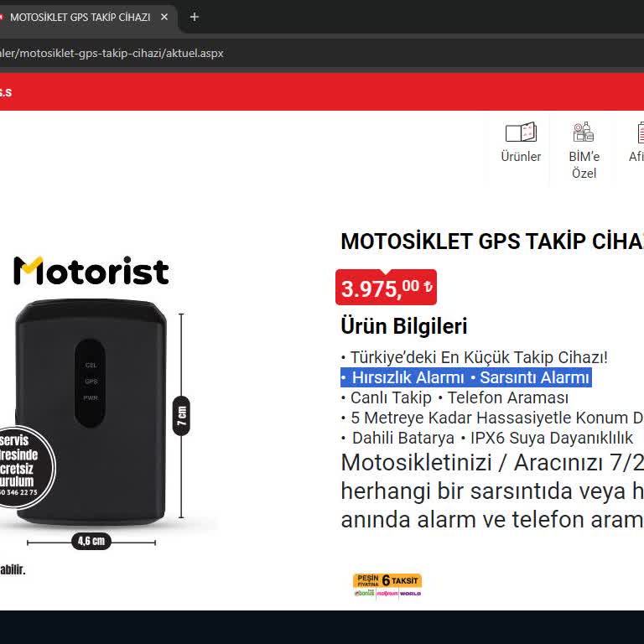
Task: Open the Ürünler catalog icon
Action: (521, 132)
